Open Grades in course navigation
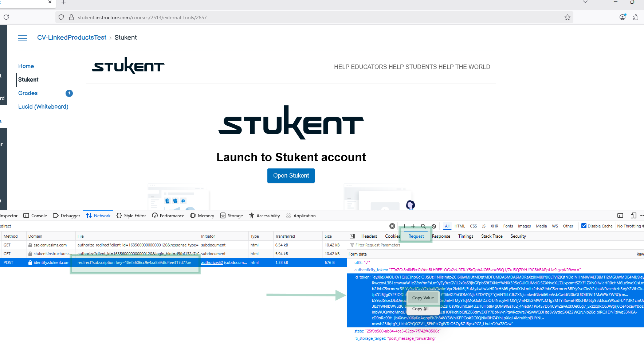 coord(28,93)
